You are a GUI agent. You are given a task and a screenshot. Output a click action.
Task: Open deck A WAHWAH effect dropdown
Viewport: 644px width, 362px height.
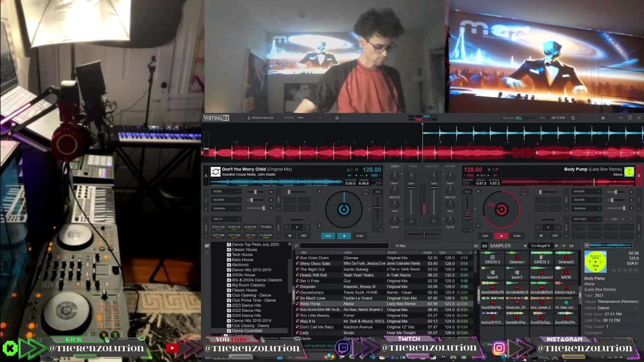[x=226, y=208]
